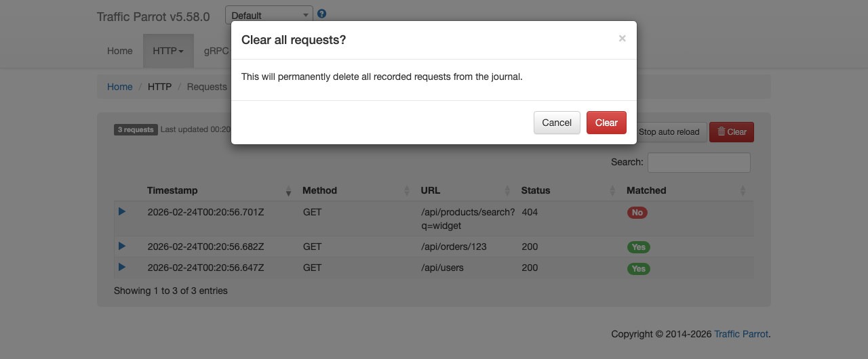The height and width of the screenshot is (359, 868).
Task: Sort by Method column arrows
Action: (x=407, y=191)
